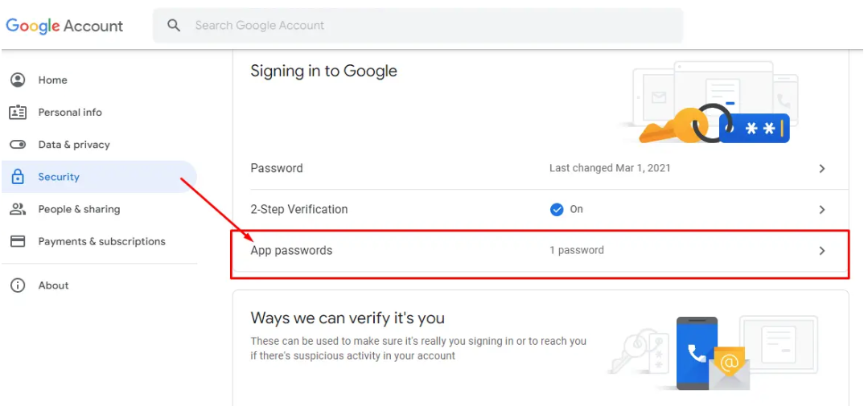Click the Personal info ID card icon

click(x=18, y=113)
